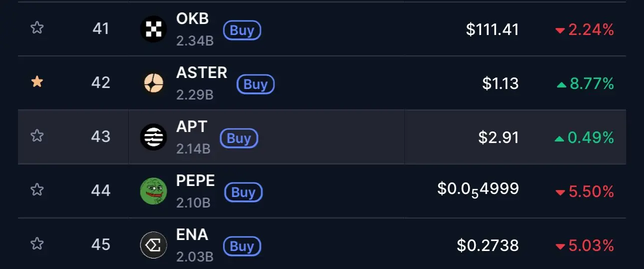Click the APT coin logo icon
644x269 pixels.
tap(153, 137)
